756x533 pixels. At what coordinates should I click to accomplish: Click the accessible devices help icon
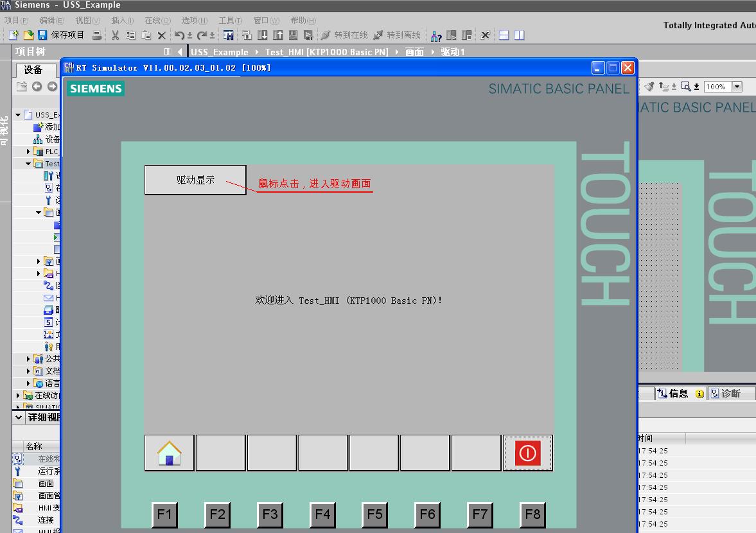coord(436,35)
